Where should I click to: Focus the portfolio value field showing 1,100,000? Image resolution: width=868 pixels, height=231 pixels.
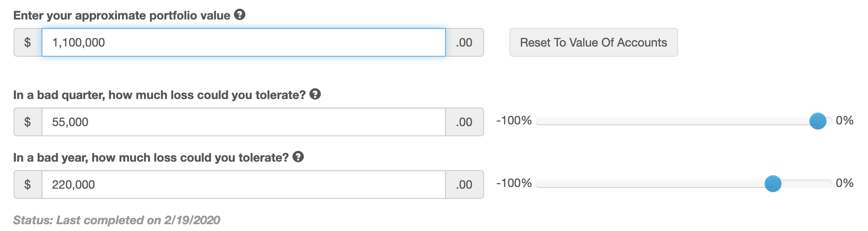pyautogui.click(x=244, y=42)
